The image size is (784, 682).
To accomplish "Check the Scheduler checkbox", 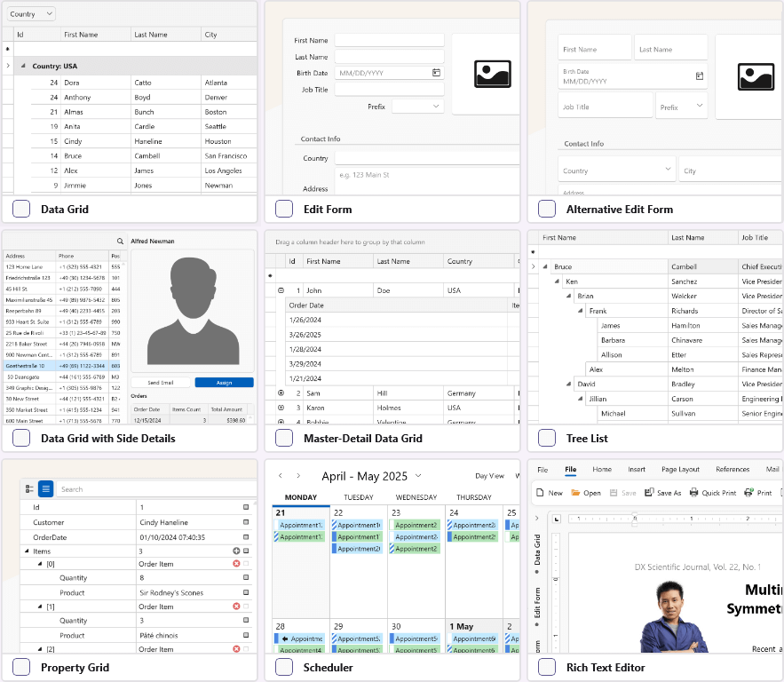I will pos(284,668).
